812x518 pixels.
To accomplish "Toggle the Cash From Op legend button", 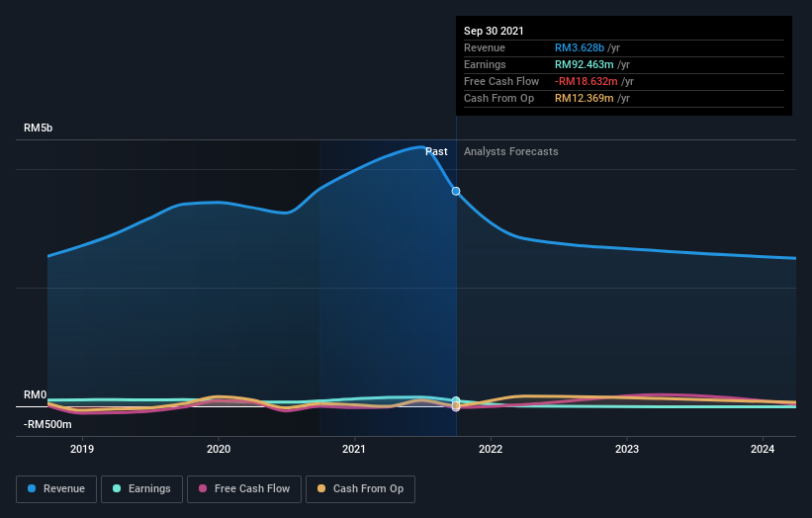I will pyautogui.click(x=360, y=489).
